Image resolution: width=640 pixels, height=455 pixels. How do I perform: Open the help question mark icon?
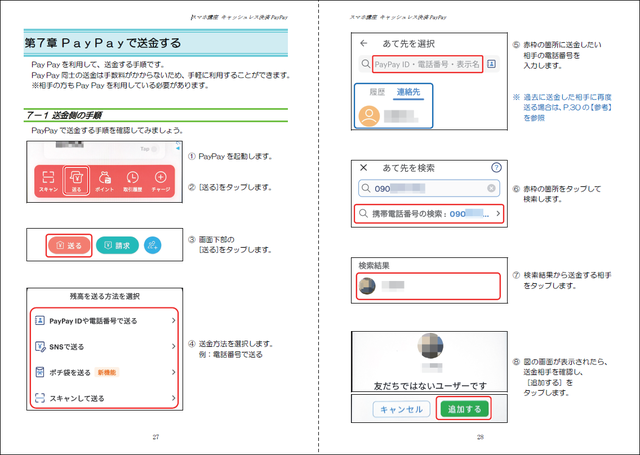[496, 167]
